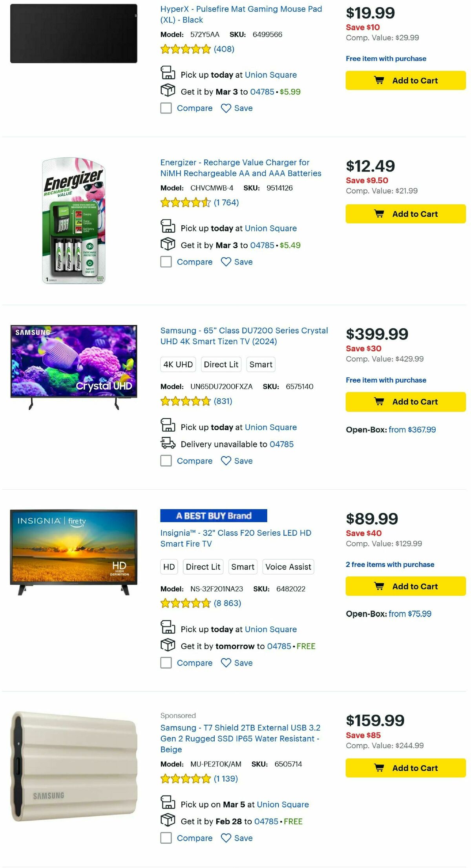
Task: Click the star rating for Samsung T7 Shield SSD
Action: pos(185,778)
